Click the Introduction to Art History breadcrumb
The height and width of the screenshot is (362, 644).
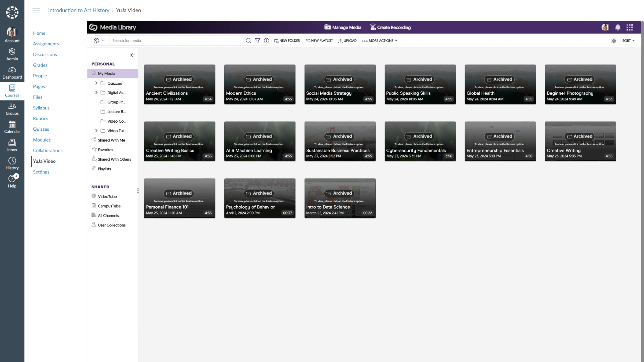click(x=79, y=10)
